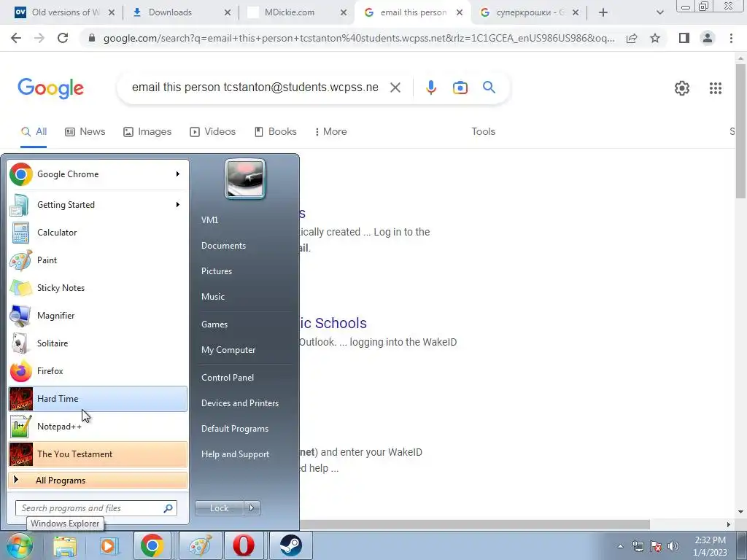
Task: Open Opera browser from the taskbar
Action: pos(244,546)
